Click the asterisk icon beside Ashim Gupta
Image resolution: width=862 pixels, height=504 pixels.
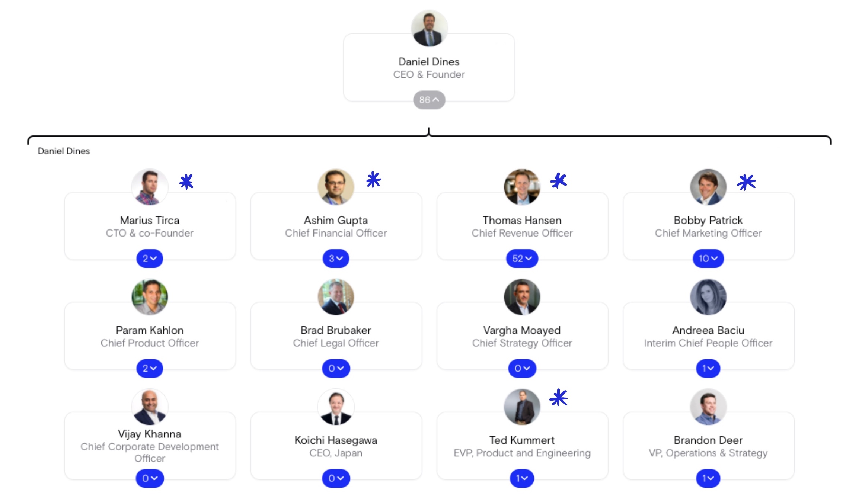click(373, 180)
